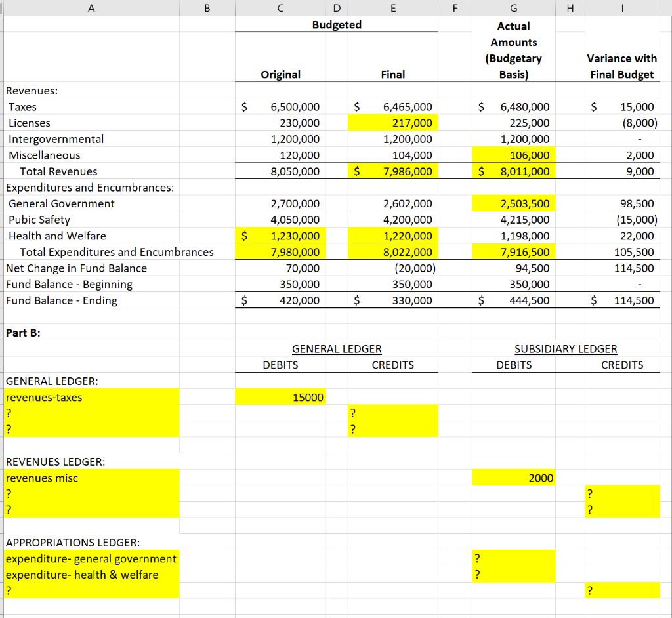The height and width of the screenshot is (618, 672).
Task: Select 'General Government' row label
Action: tap(61, 203)
